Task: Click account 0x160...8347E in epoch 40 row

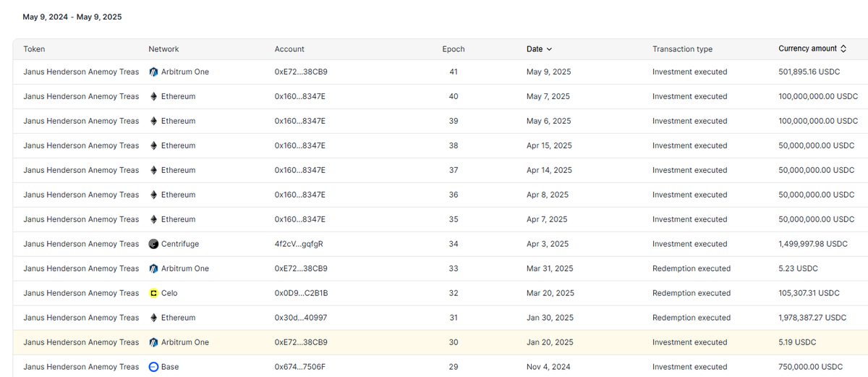Action: click(300, 97)
